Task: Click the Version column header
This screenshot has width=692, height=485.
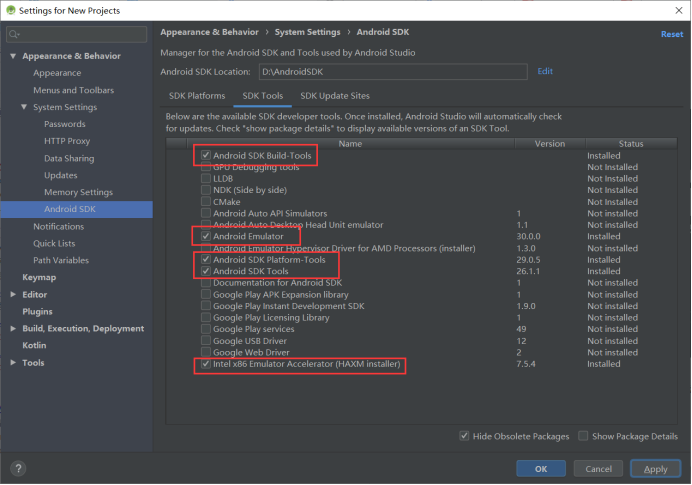Action: (549, 143)
